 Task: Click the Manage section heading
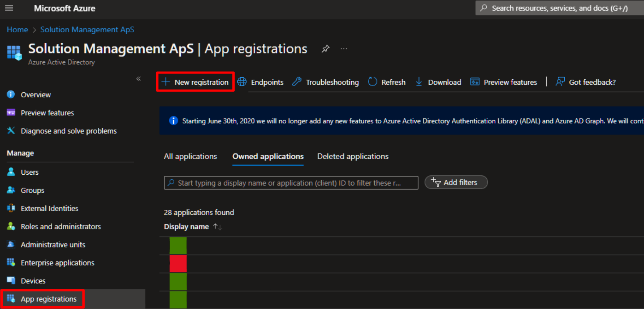[x=20, y=153]
